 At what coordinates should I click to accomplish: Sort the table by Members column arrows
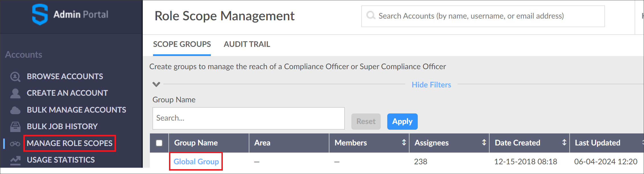pyautogui.click(x=404, y=143)
